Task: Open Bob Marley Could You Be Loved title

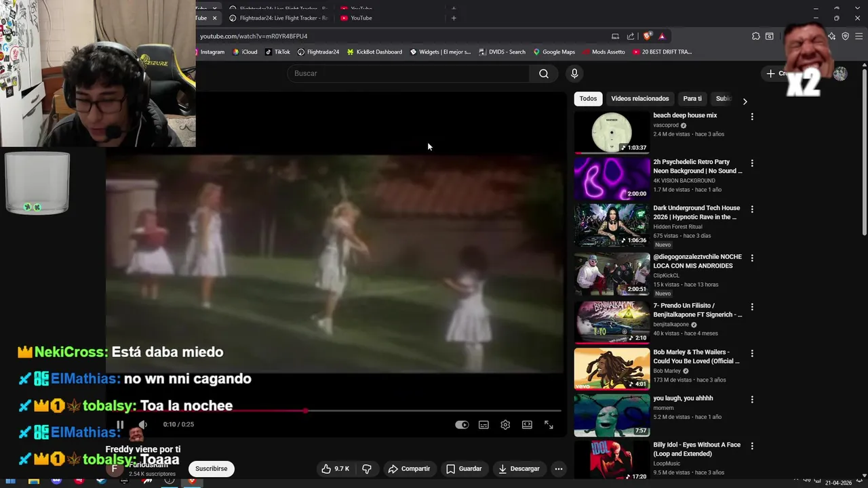Action: tap(696, 357)
